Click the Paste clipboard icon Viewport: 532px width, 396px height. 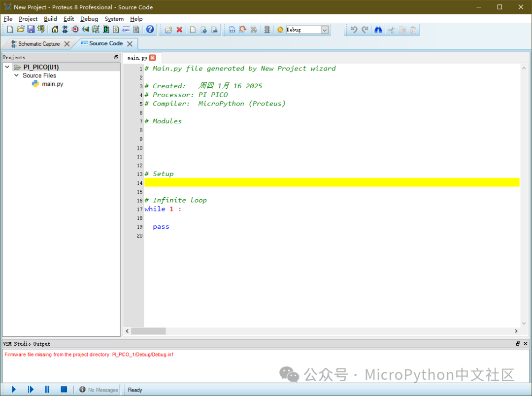click(413, 30)
